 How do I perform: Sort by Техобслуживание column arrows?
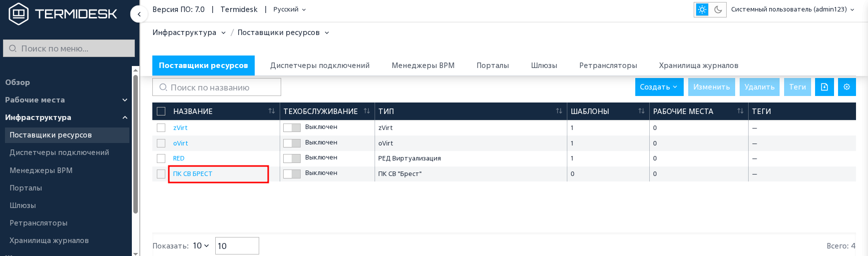(367, 111)
